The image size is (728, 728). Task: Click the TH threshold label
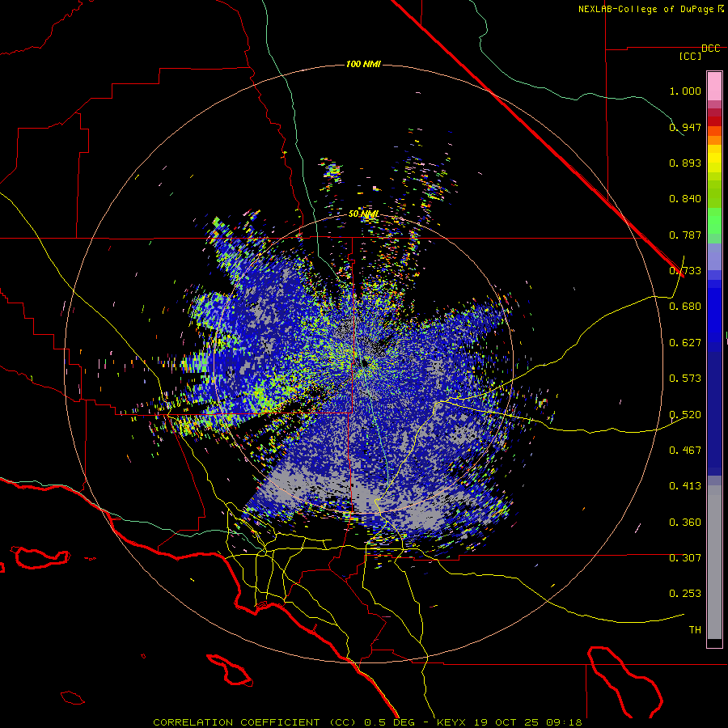pos(695,630)
